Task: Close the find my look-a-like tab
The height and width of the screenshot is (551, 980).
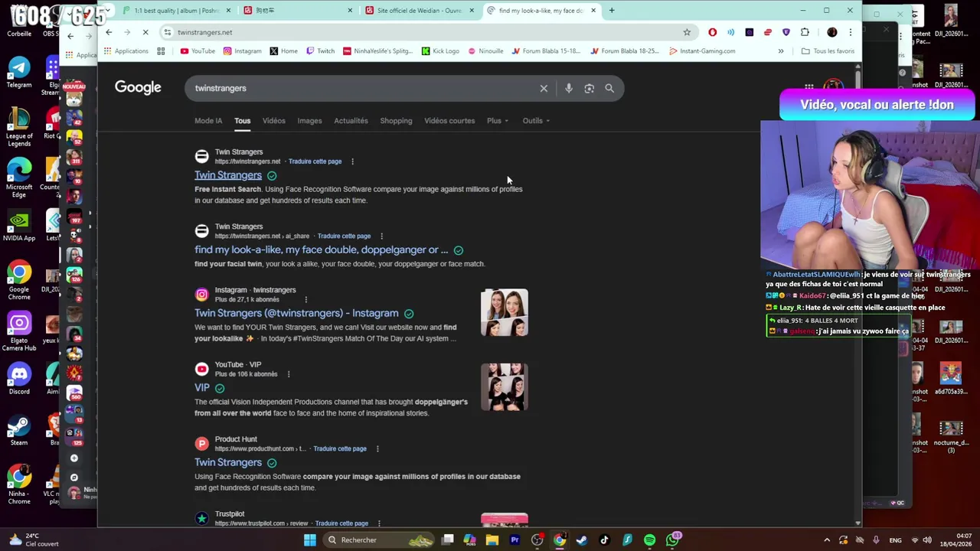Action: pos(593,11)
